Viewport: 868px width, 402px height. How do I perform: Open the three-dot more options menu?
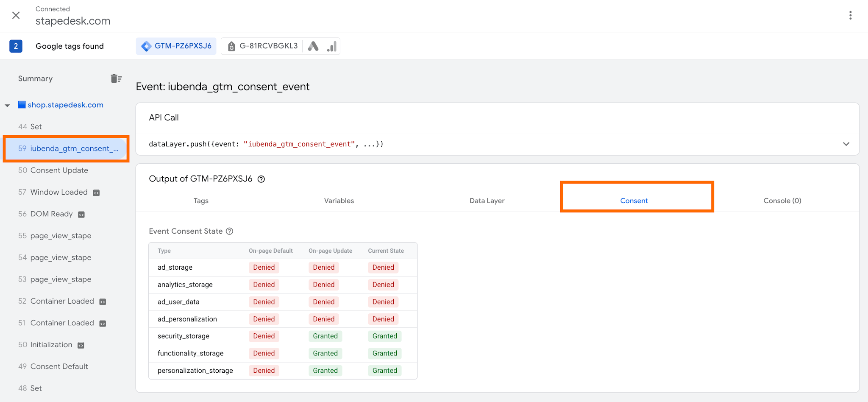850,15
